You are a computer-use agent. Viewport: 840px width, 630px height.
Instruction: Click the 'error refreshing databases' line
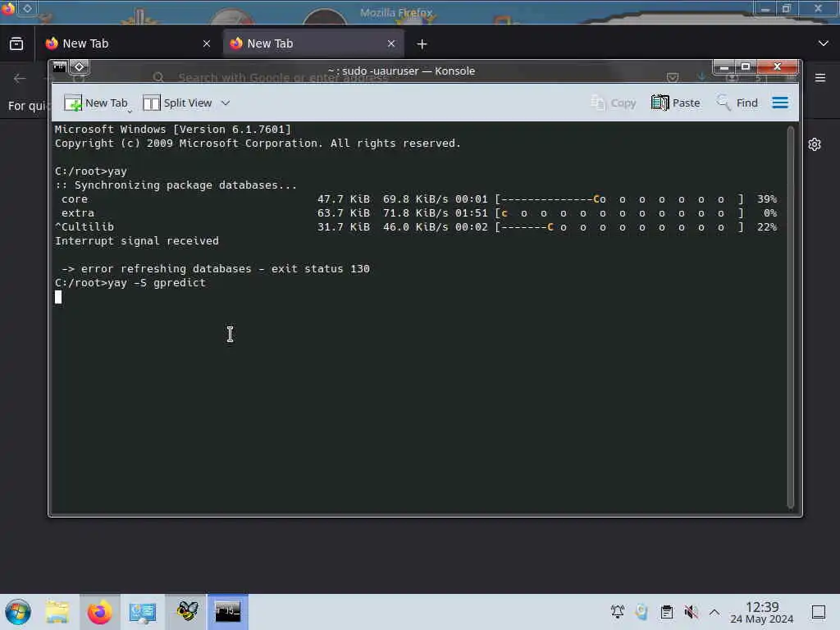click(x=216, y=269)
